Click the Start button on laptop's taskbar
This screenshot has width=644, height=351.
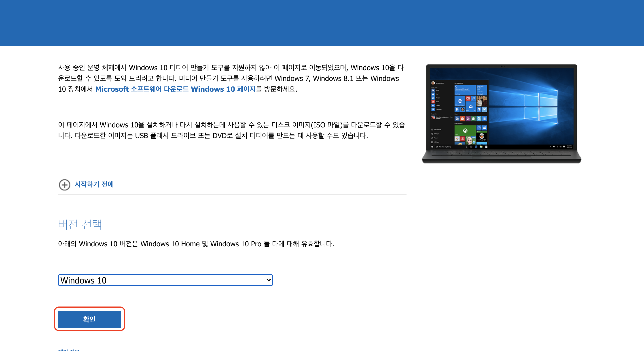pyautogui.click(x=432, y=147)
